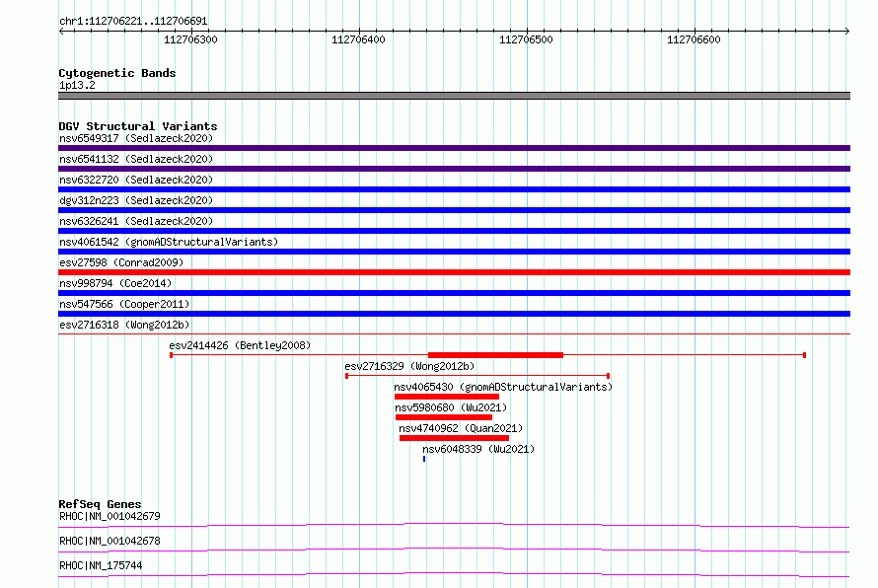
Task: Click the blue bar under nsv6326241
Action: click(x=454, y=231)
